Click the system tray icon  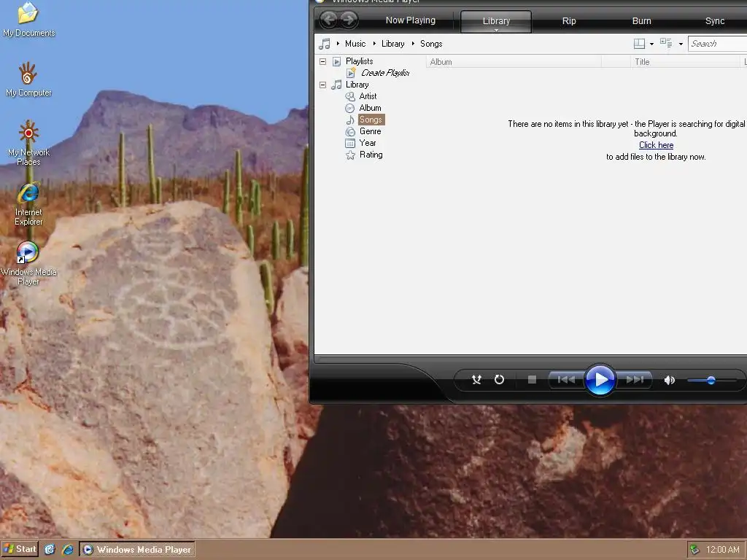(x=694, y=550)
